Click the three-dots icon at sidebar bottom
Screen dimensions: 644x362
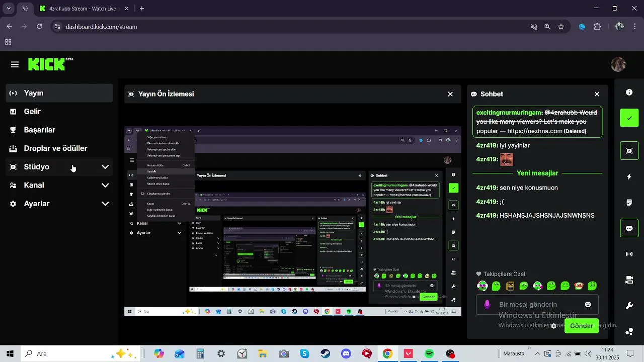click(629, 331)
